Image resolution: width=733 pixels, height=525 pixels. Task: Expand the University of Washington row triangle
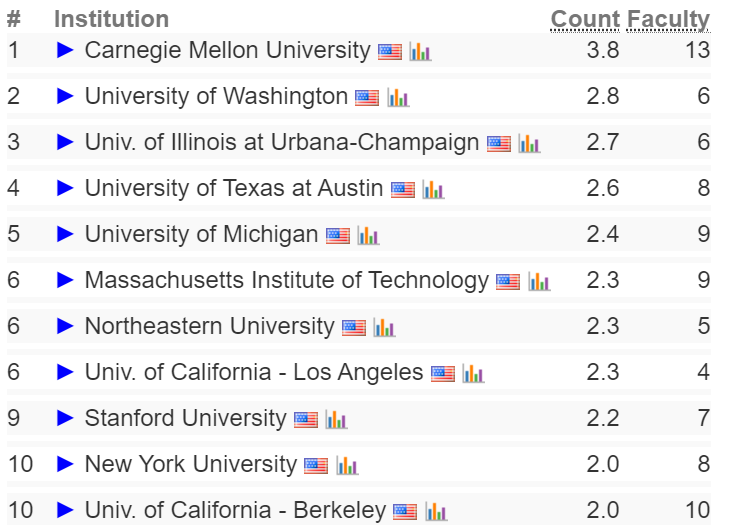point(65,96)
